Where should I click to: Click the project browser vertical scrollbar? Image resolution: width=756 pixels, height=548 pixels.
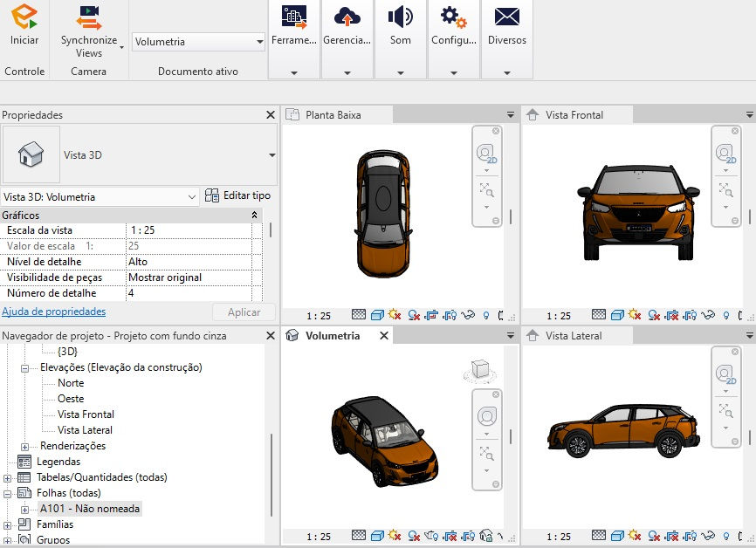271,475
